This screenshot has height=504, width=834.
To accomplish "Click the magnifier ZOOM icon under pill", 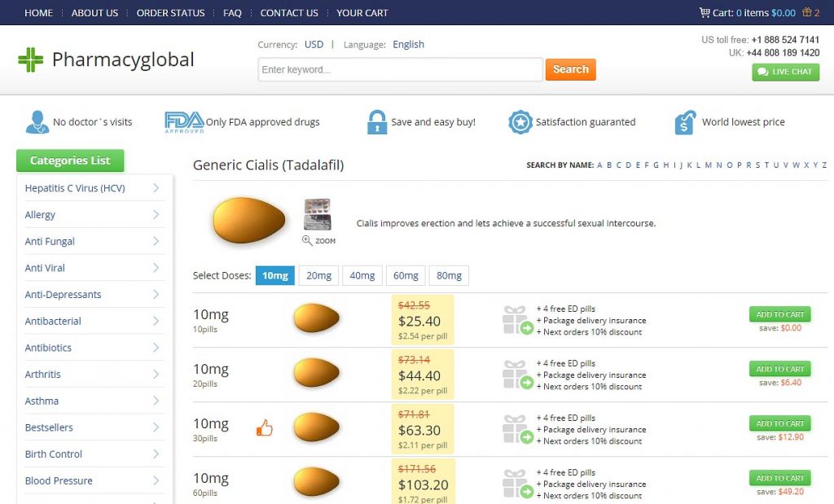I will point(307,240).
